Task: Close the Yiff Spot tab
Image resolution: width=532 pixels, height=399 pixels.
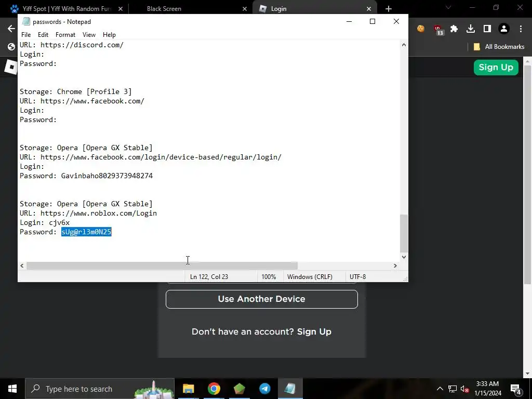Action: click(x=121, y=9)
